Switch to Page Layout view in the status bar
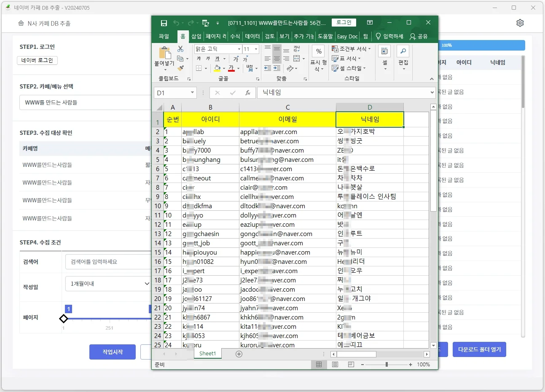 335,365
